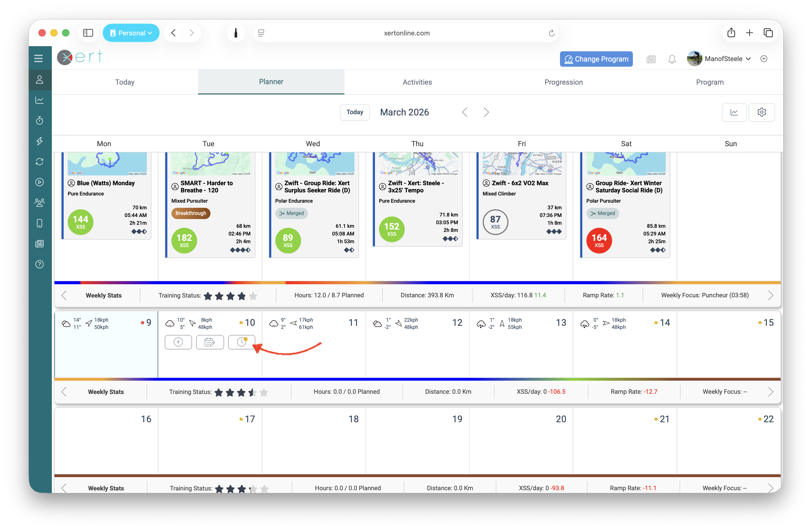Select the 144 XSS green circle
This screenshot has height=531, width=812.
pos(81,222)
